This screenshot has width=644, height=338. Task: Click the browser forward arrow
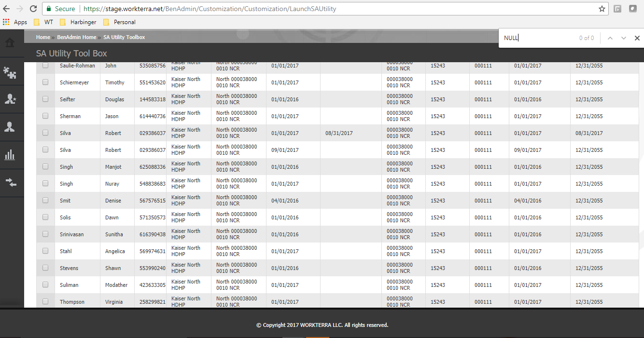click(20, 9)
